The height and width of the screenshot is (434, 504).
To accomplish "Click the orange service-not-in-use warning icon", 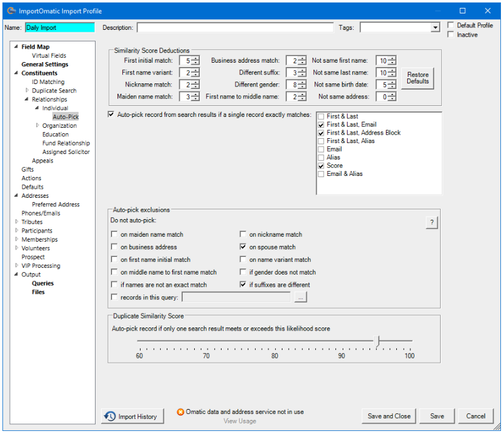I will [x=181, y=412].
